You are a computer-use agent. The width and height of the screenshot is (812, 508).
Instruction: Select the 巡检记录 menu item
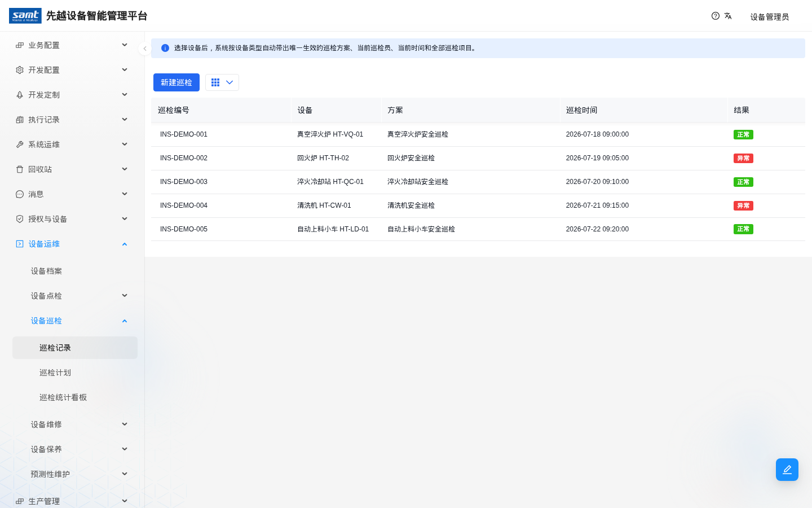tap(75, 348)
